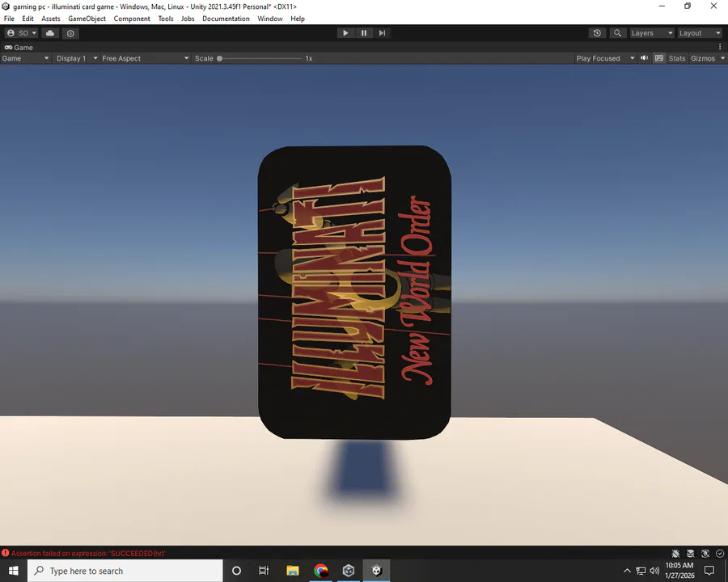Open File Explorer from taskbar
The width and height of the screenshot is (728, 582).
pos(293,571)
